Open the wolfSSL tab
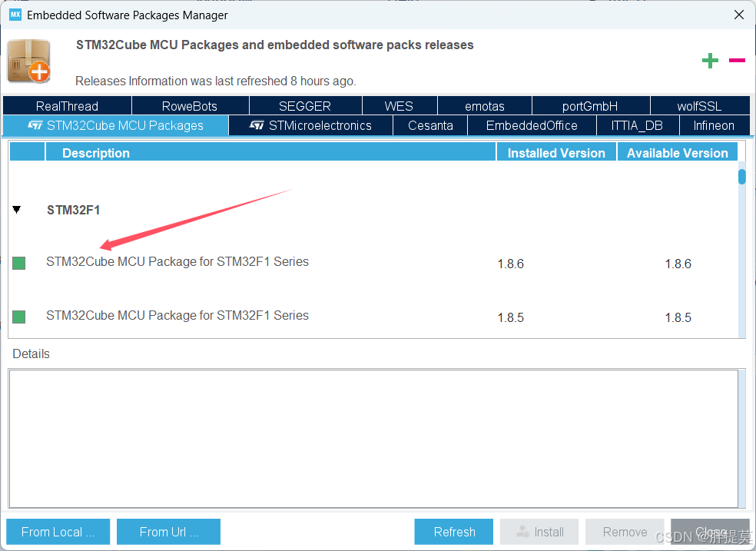The image size is (756, 551). (x=700, y=105)
